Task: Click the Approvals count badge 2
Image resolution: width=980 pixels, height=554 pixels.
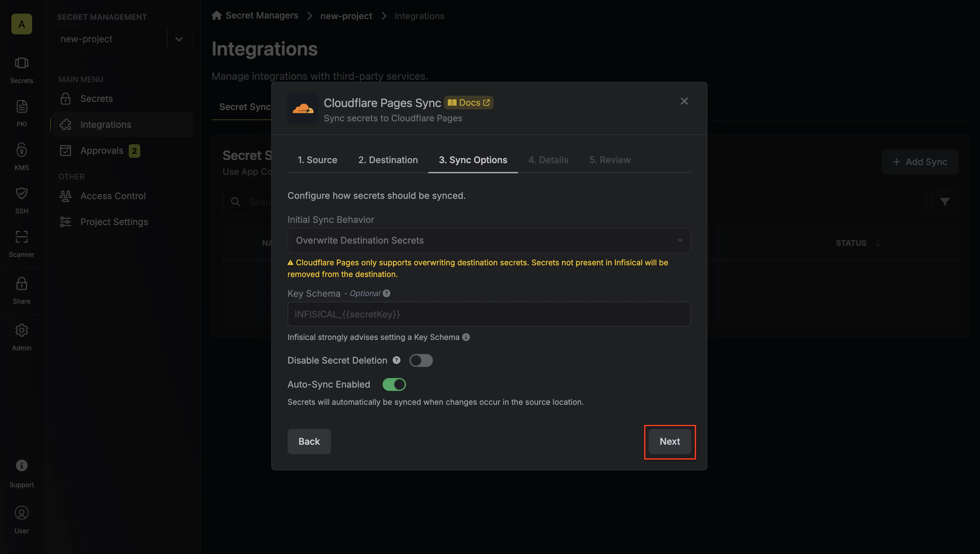Action: click(134, 151)
